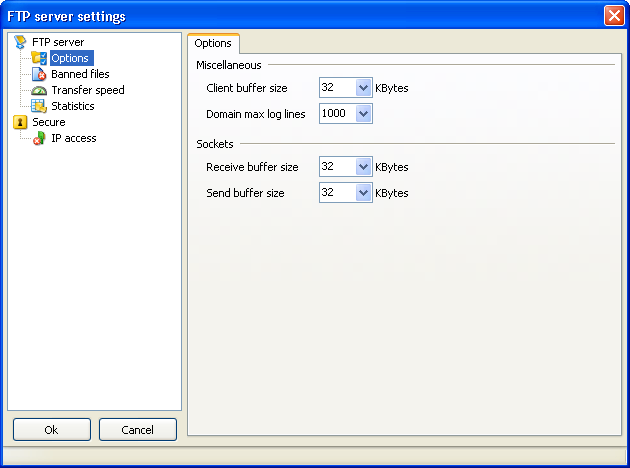Select the Transfer speed tree entry
This screenshot has width=630, height=468.
[88, 90]
